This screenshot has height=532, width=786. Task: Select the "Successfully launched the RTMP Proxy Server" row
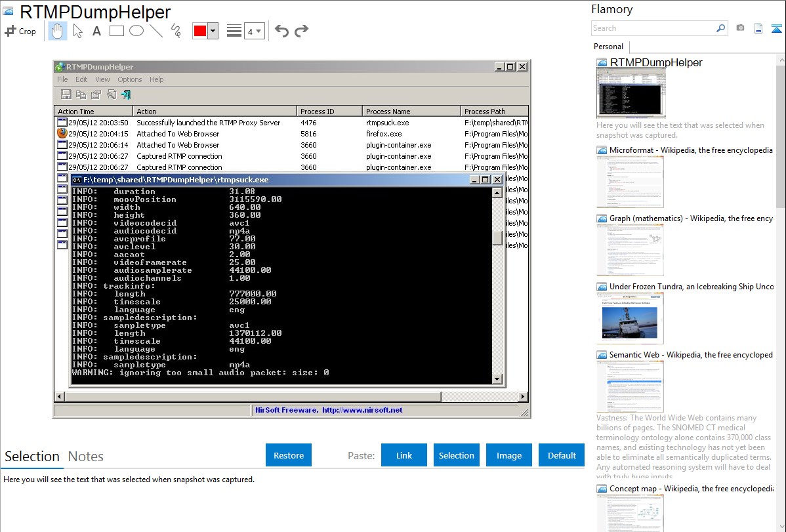(x=291, y=123)
